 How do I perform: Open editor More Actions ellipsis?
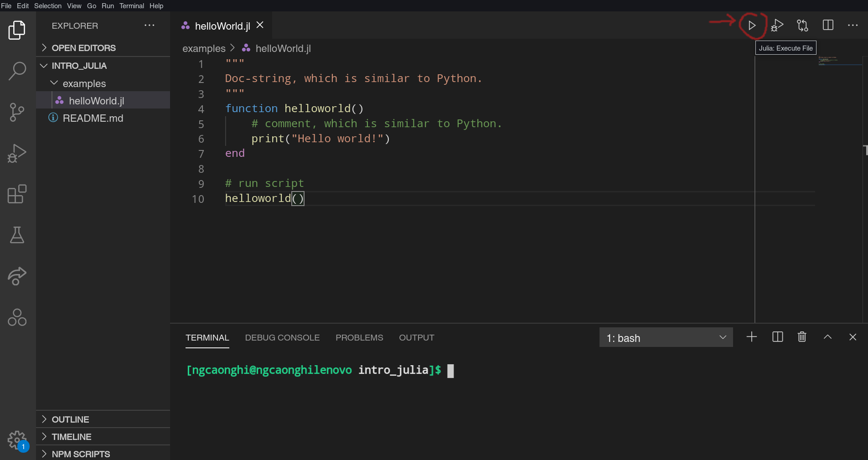853,26
